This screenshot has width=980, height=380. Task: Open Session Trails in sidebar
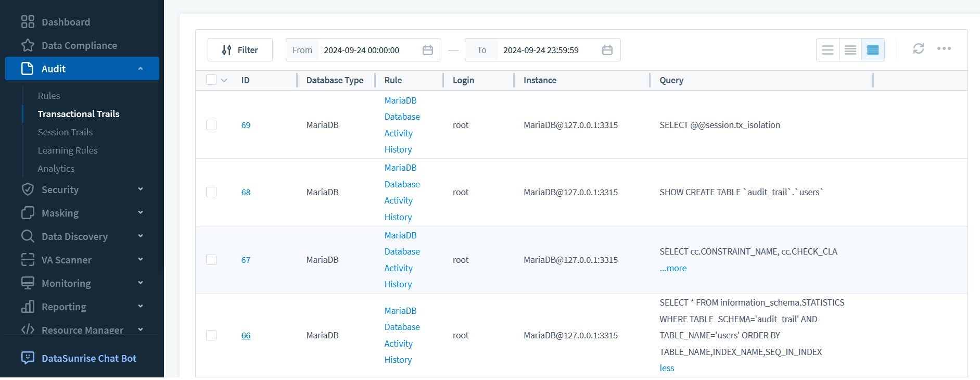tap(65, 132)
